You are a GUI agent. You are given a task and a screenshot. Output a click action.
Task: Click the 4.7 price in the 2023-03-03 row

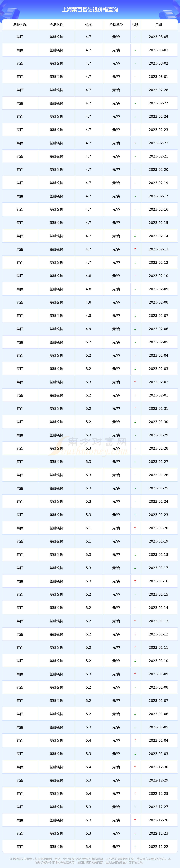(88, 50)
